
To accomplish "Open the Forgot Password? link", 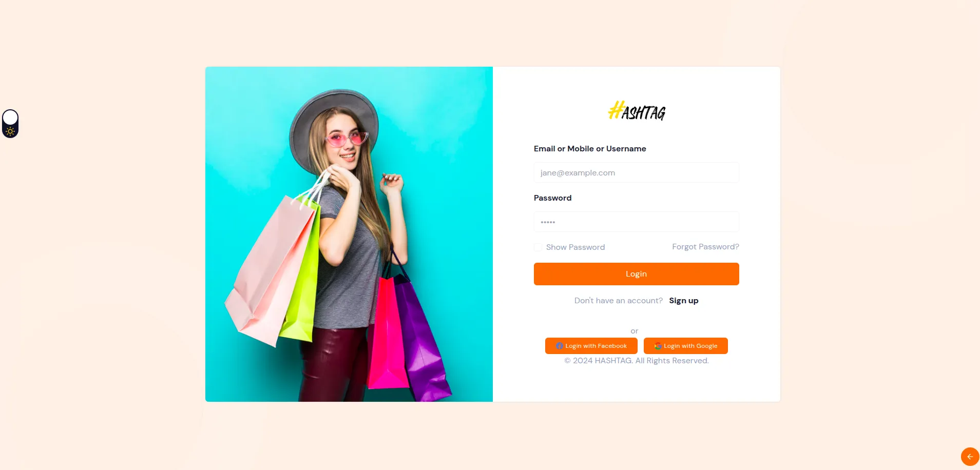I will click(705, 247).
